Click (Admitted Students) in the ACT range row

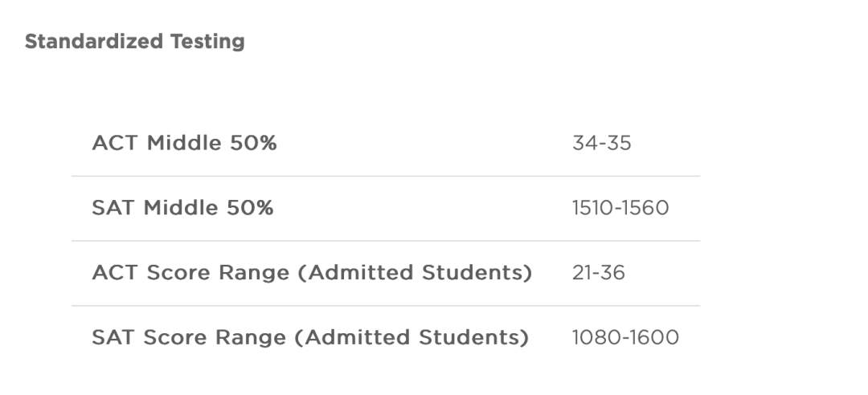(x=415, y=273)
